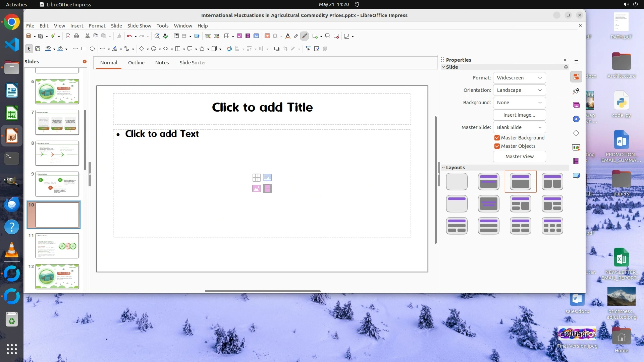Open the Format Widescreen dropdown

519,78
